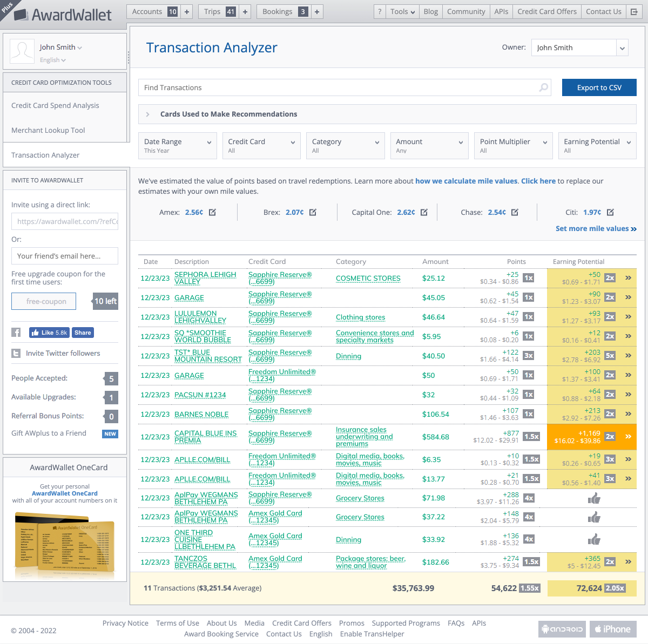The image size is (648, 644).
Task: Click the AwardWallet logo
Action: [x=63, y=15]
